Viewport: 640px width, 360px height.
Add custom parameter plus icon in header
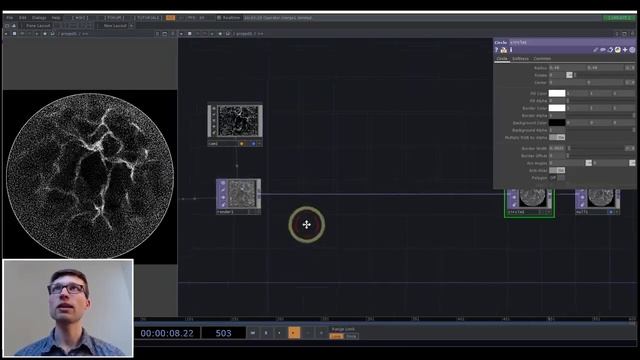tap(625, 50)
